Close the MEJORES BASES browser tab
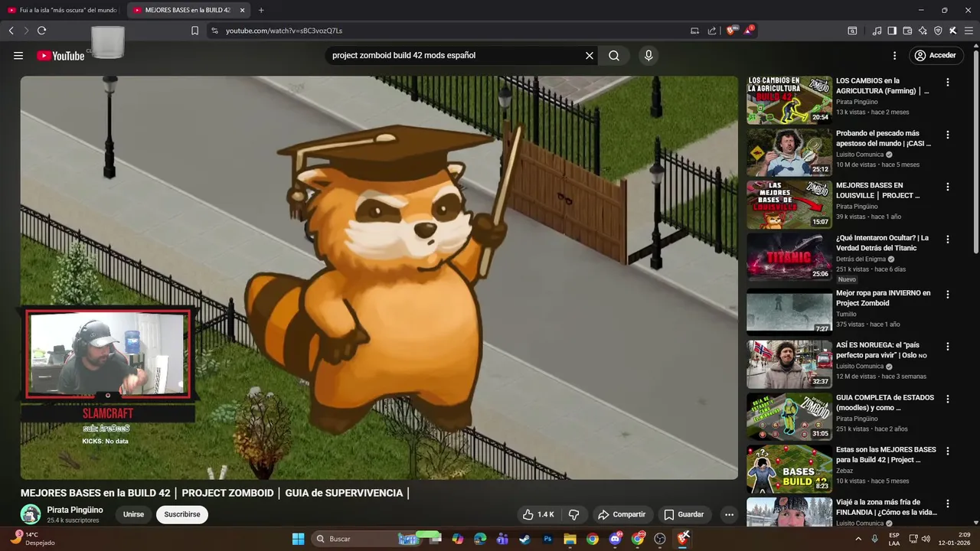980x551 pixels. (242, 11)
